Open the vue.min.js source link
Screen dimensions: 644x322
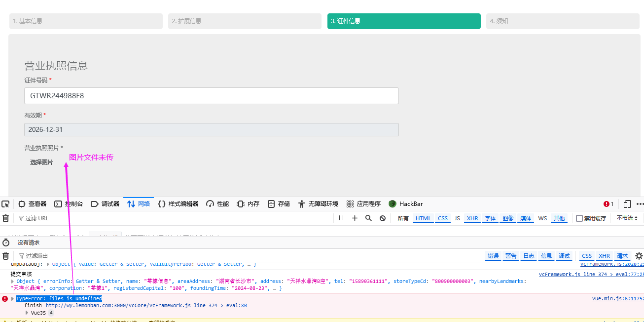pyautogui.click(x=617, y=299)
